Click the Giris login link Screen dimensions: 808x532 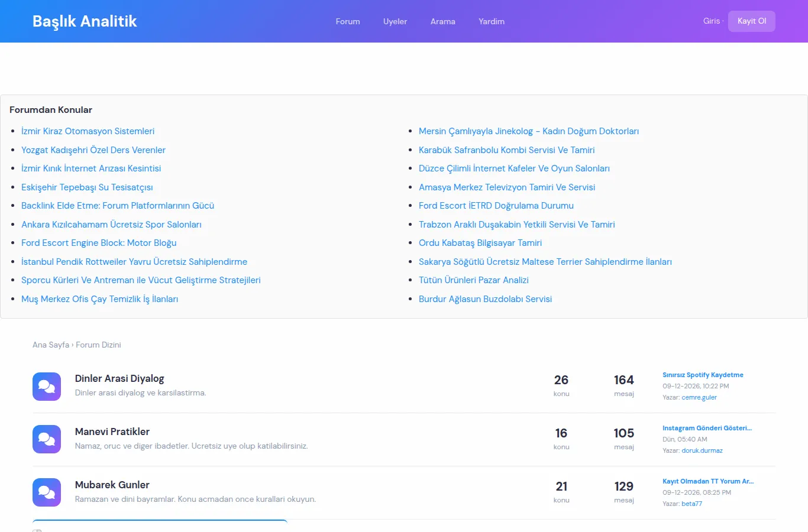click(712, 21)
